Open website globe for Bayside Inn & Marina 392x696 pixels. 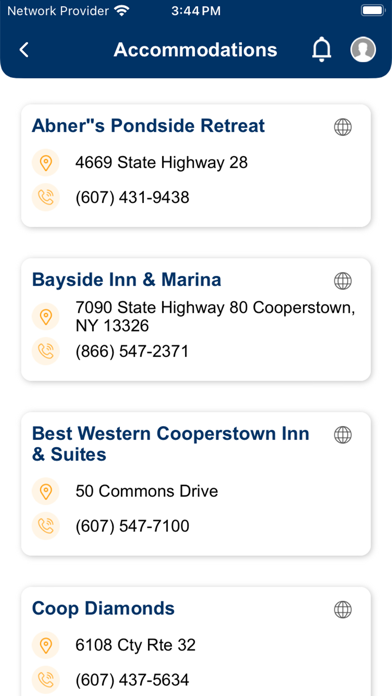tap(343, 281)
